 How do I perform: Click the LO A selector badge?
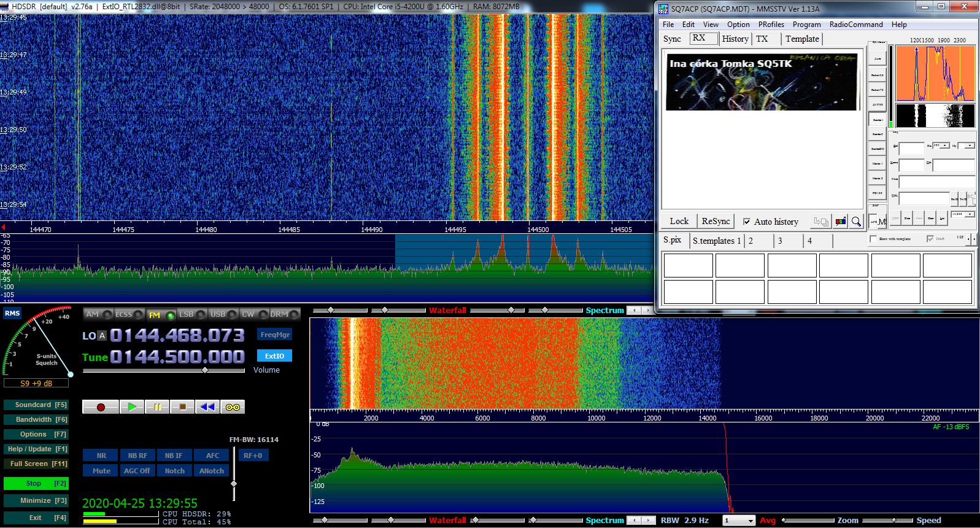(x=102, y=335)
